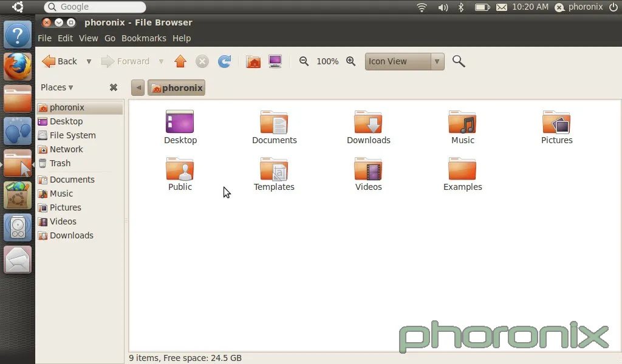Open the Back history dropdown arrow
This screenshot has width=622, height=364.
point(89,61)
